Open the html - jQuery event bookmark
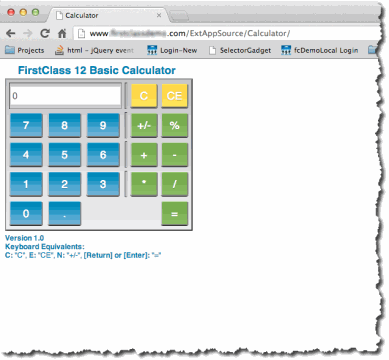The image size is (389, 360). [x=94, y=50]
